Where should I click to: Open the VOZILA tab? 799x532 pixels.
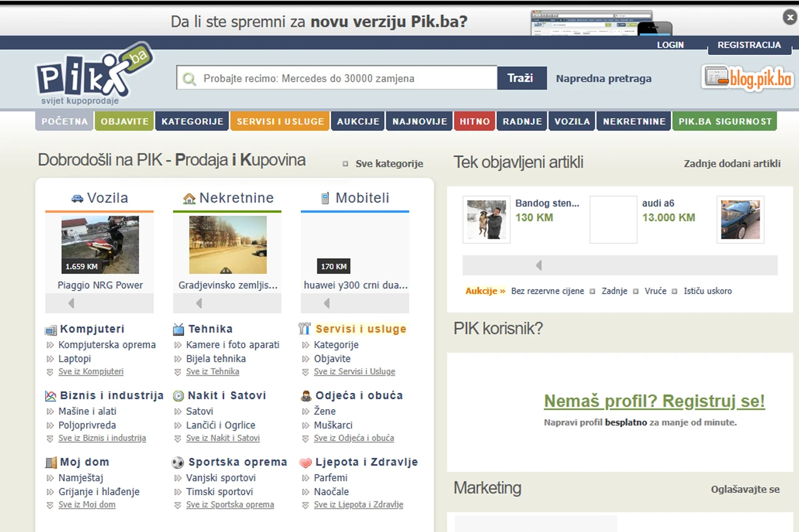[x=572, y=121]
